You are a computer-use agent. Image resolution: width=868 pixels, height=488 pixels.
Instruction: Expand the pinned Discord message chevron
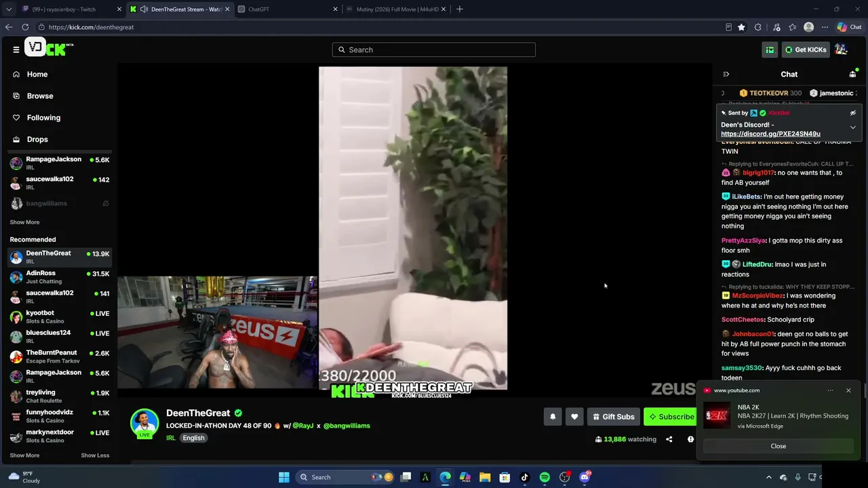point(853,127)
